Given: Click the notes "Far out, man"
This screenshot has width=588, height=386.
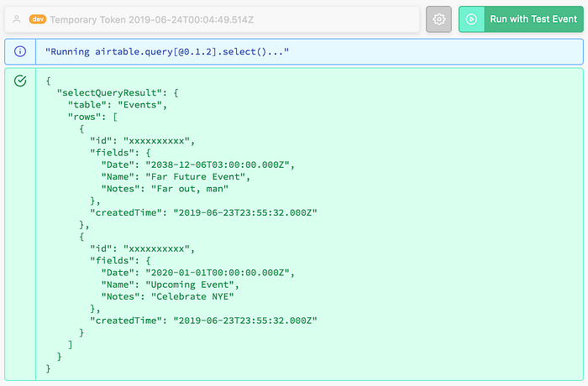Looking at the screenshot, I should coord(189,189).
